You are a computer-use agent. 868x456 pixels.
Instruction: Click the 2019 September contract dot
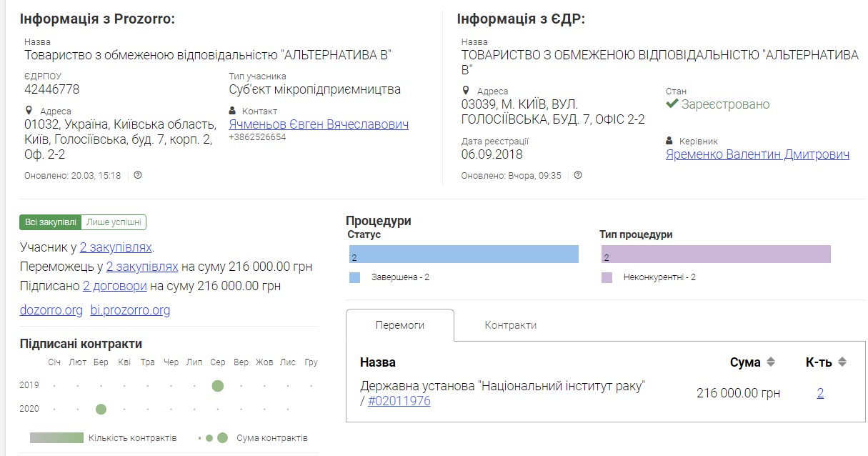218,386
